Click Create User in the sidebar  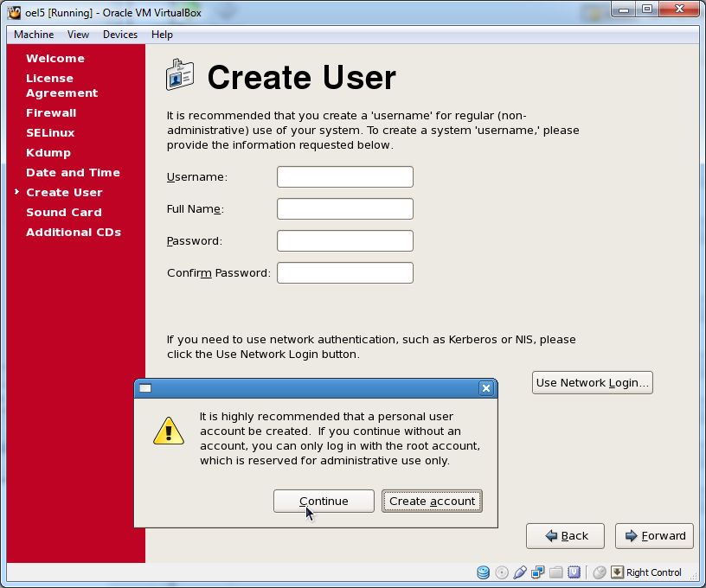(x=64, y=193)
